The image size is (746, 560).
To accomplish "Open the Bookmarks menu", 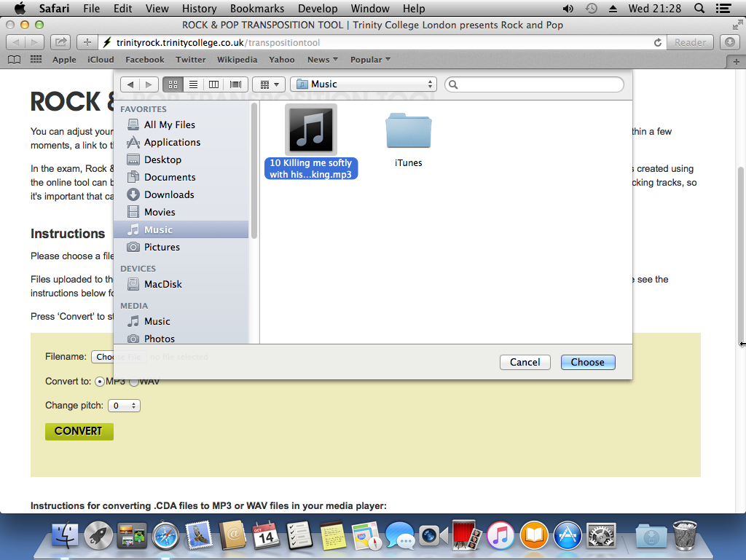I will tap(257, 9).
